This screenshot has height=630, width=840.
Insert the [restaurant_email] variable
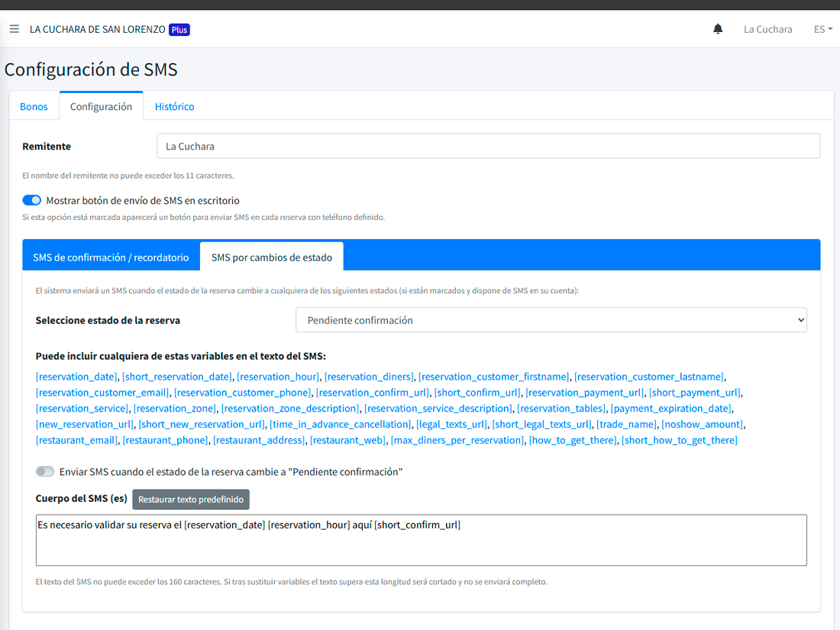coord(76,441)
